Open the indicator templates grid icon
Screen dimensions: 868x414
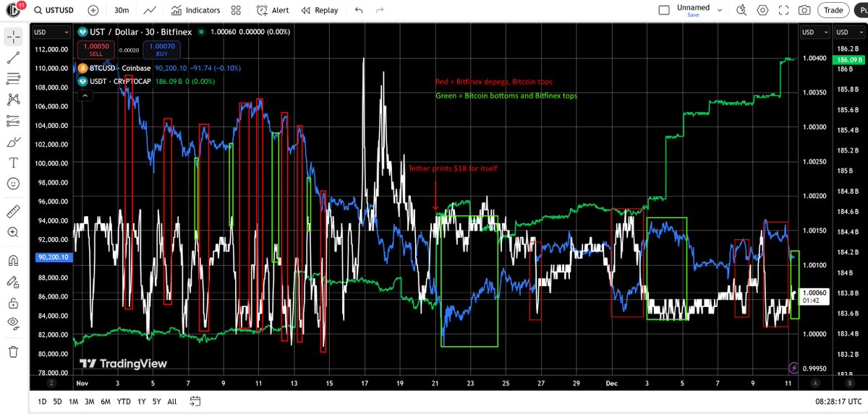[x=236, y=10]
